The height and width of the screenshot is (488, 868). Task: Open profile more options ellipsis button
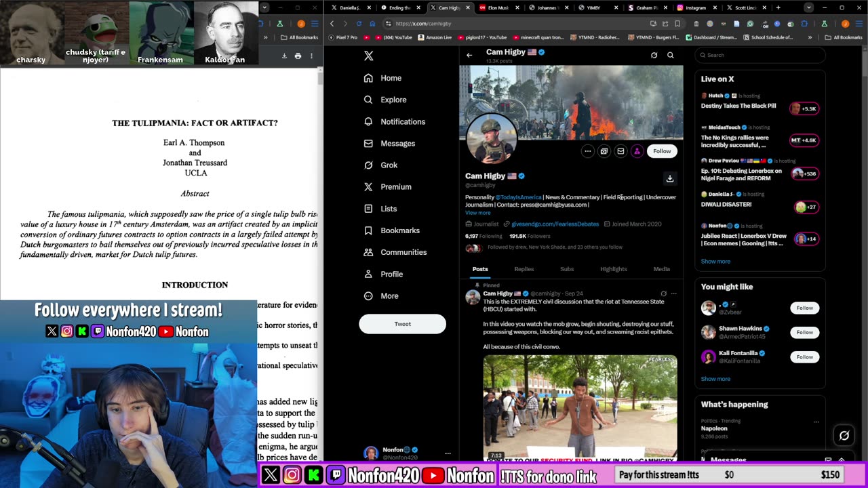pos(588,151)
